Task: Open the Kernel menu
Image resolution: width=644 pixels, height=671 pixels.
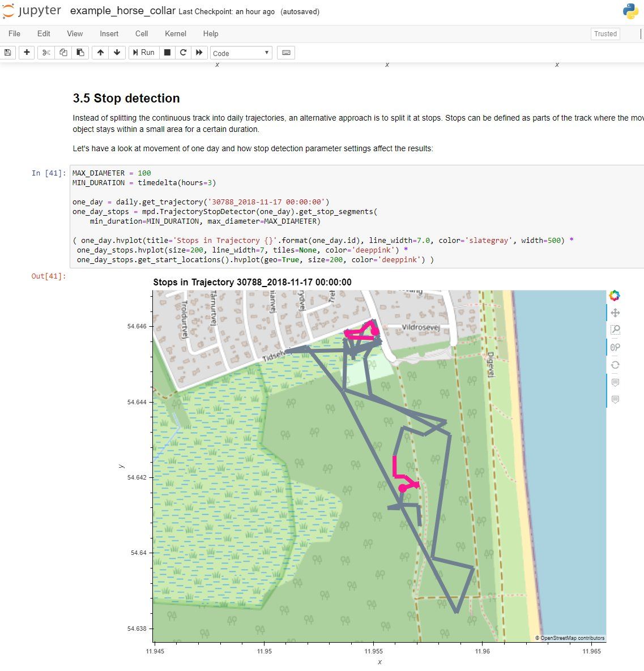Action: click(x=176, y=34)
